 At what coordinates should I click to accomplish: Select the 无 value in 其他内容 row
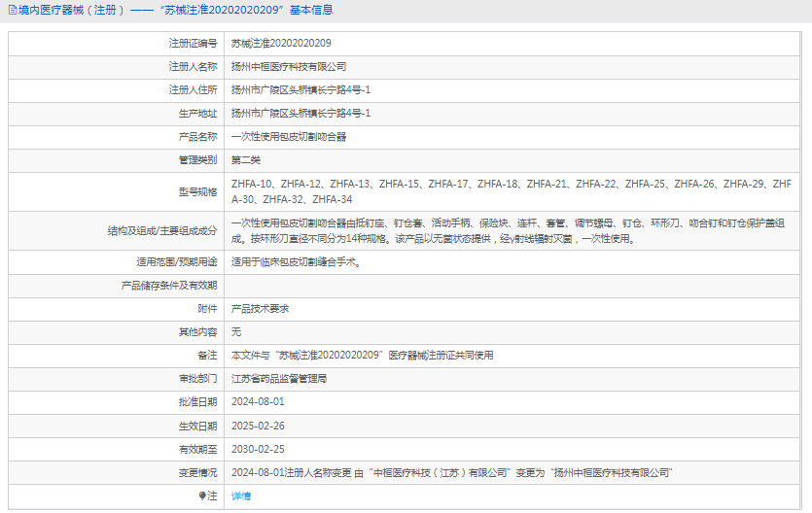click(x=236, y=332)
